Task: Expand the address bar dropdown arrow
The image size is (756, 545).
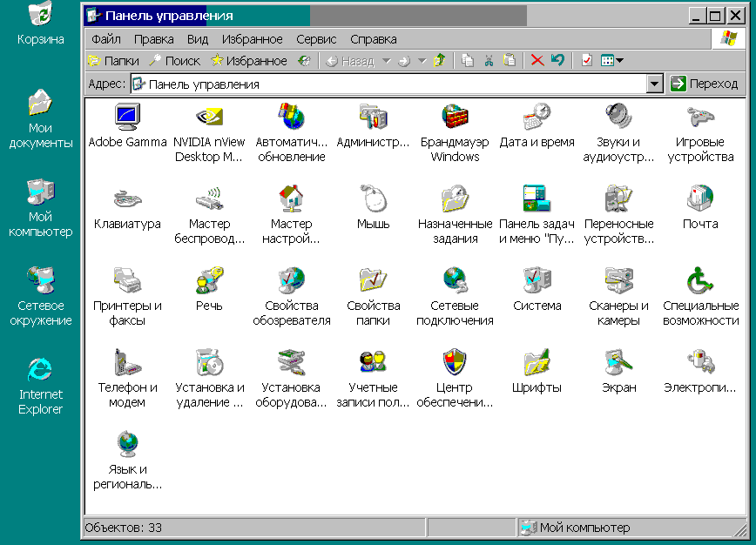Action: pyautogui.click(x=654, y=84)
